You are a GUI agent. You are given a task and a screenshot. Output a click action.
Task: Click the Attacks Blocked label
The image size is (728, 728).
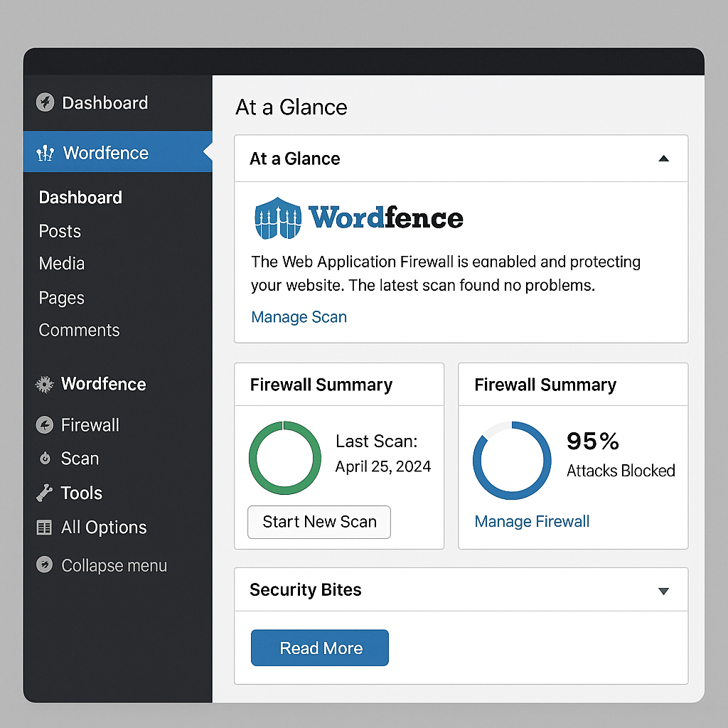pos(621,471)
